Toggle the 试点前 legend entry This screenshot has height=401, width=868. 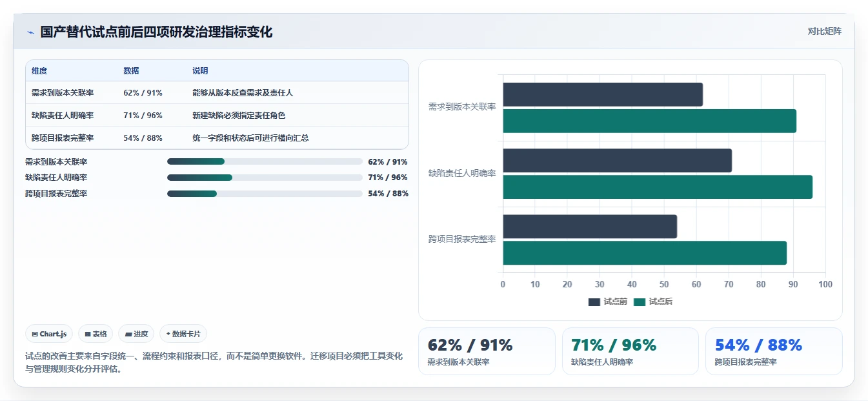coord(608,302)
